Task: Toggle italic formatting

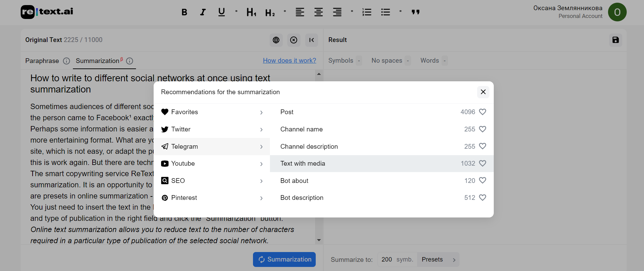Action: pyautogui.click(x=203, y=12)
